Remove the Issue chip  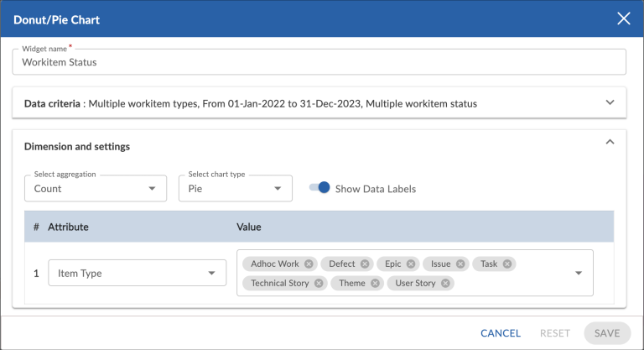pyautogui.click(x=460, y=264)
